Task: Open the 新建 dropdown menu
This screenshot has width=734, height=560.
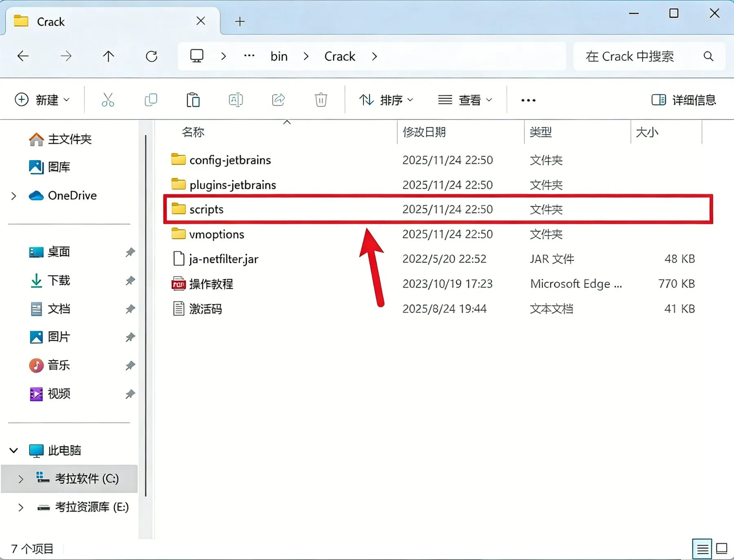Action: (42, 100)
